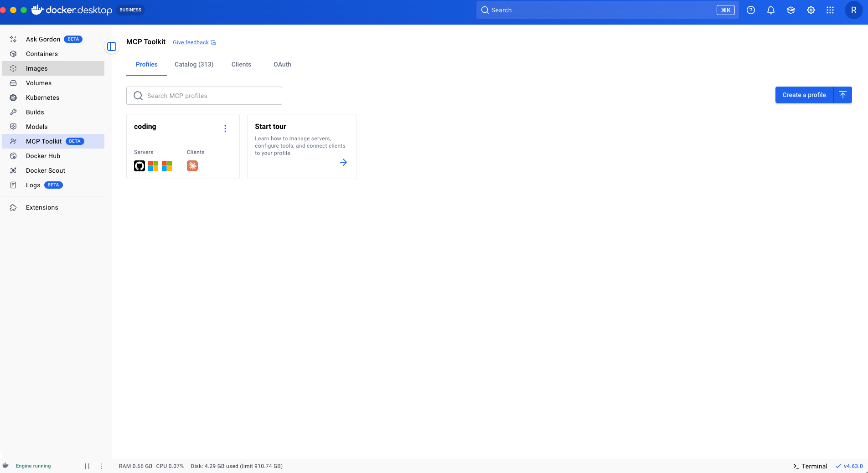Click the Start tour arrow

coord(343,162)
